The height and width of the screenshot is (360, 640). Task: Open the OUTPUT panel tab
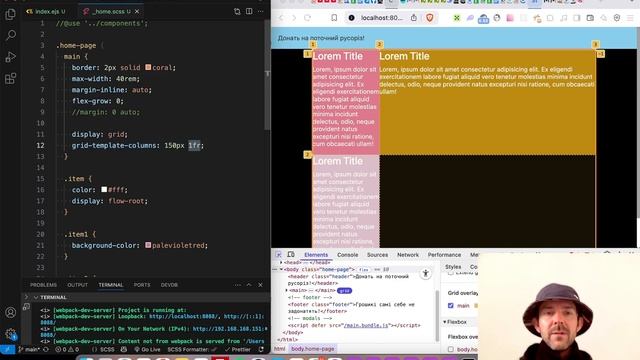77,285
